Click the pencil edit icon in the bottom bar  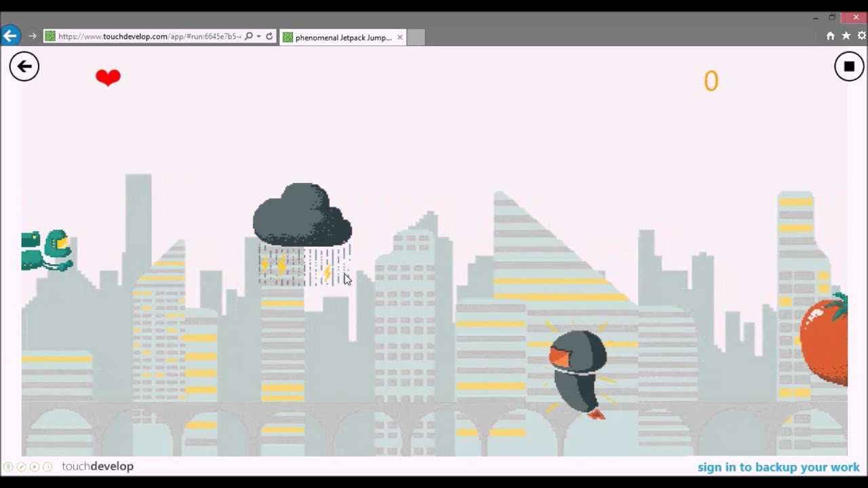point(21,466)
